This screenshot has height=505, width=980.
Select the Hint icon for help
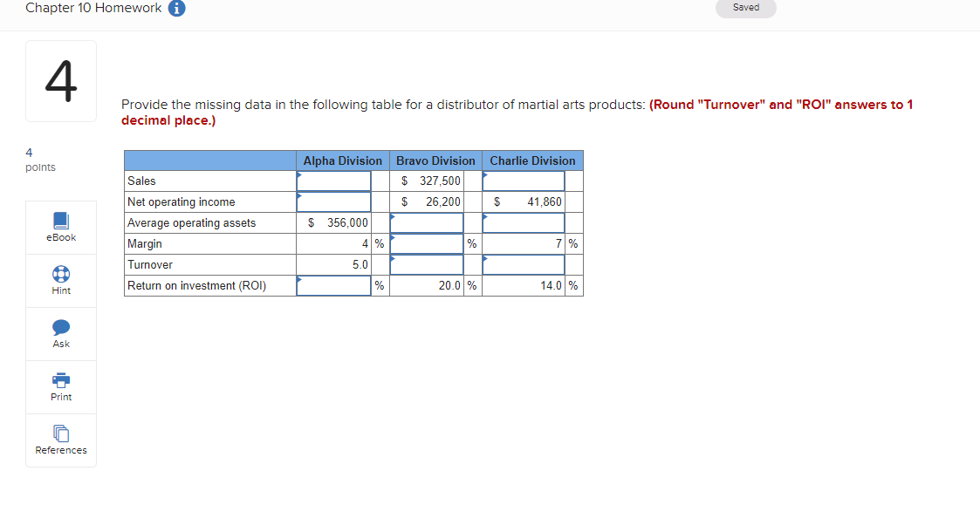coord(60,280)
